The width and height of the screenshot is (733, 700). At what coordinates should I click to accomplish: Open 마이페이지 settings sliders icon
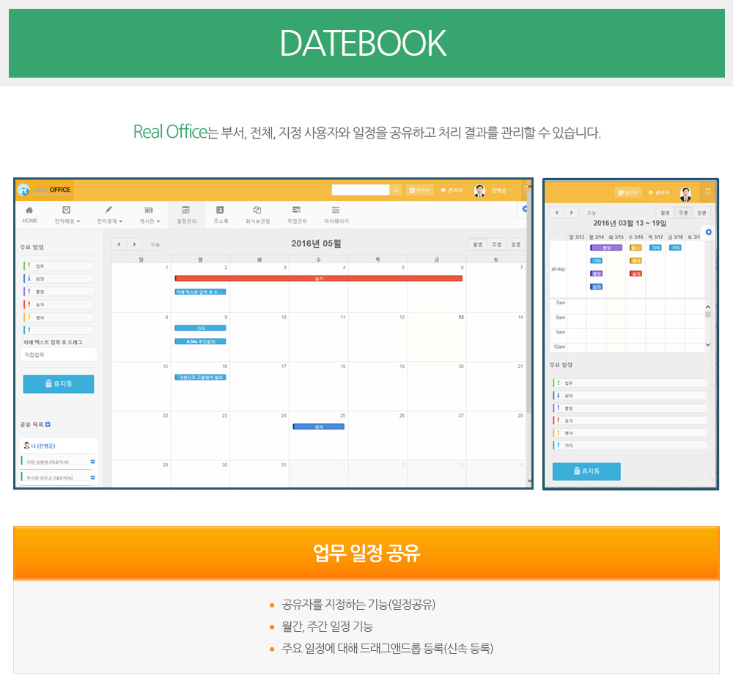point(336,210)
